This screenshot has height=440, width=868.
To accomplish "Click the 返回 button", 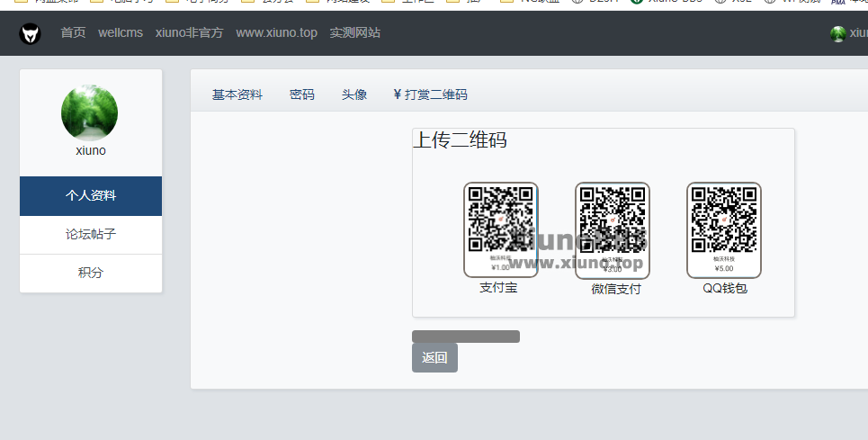I will [x=434, y=357].
